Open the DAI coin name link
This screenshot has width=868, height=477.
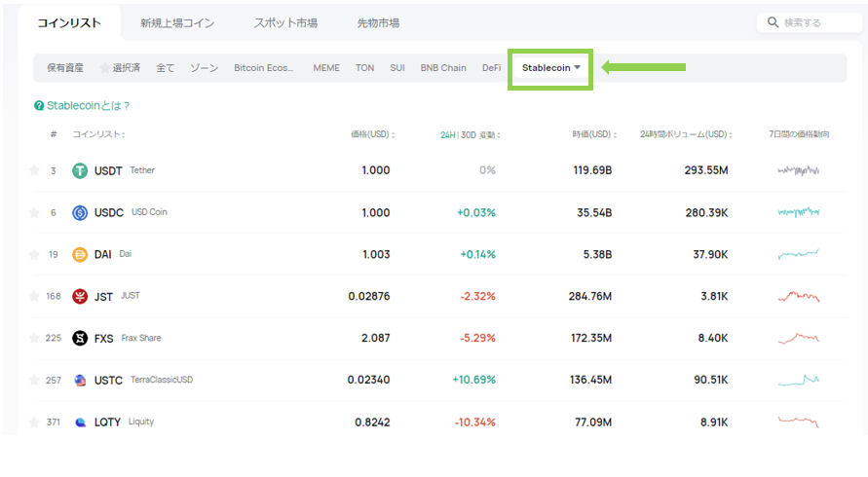click(x=103, y=254)
